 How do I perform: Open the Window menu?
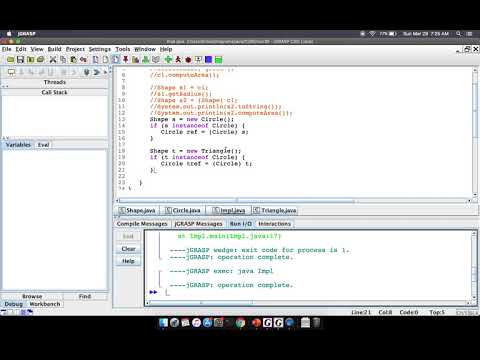[145, 49]
